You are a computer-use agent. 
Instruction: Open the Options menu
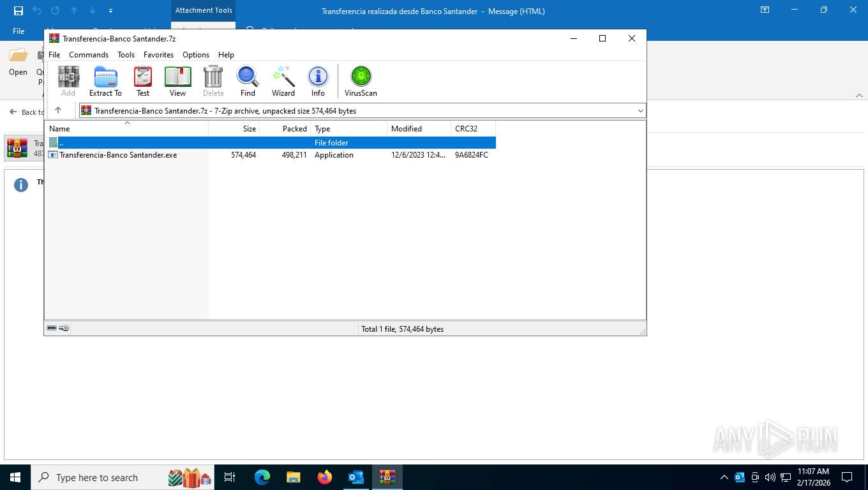point(196,55)
